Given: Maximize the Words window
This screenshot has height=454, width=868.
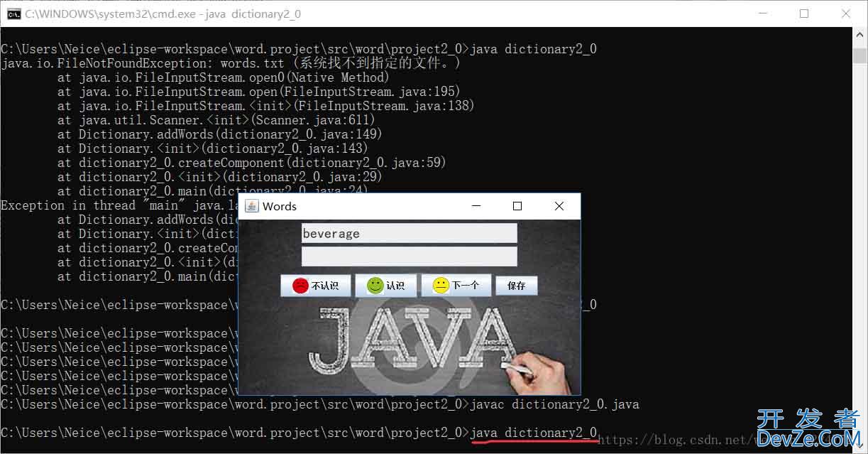Looking at the screenshot, I should [x=517, y=206].
